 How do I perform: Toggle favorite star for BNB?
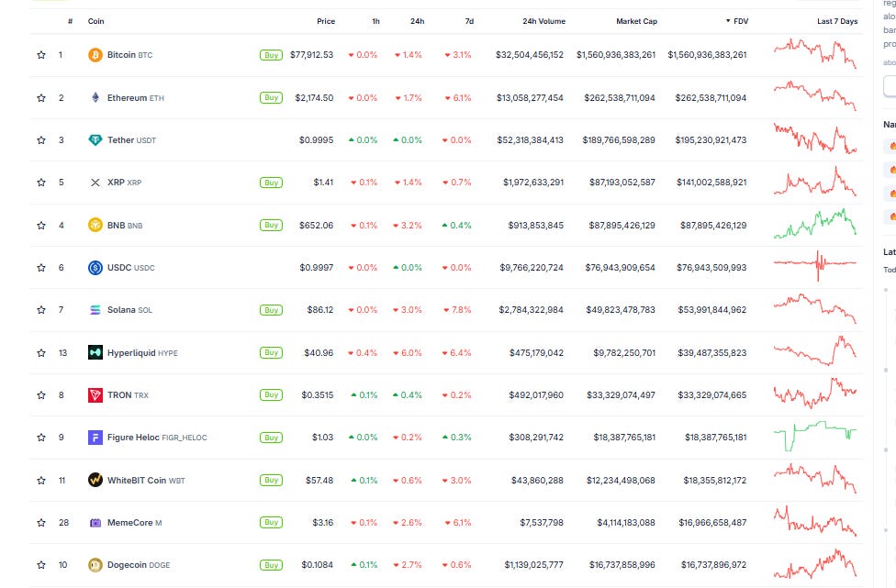[x=41, y=225]
